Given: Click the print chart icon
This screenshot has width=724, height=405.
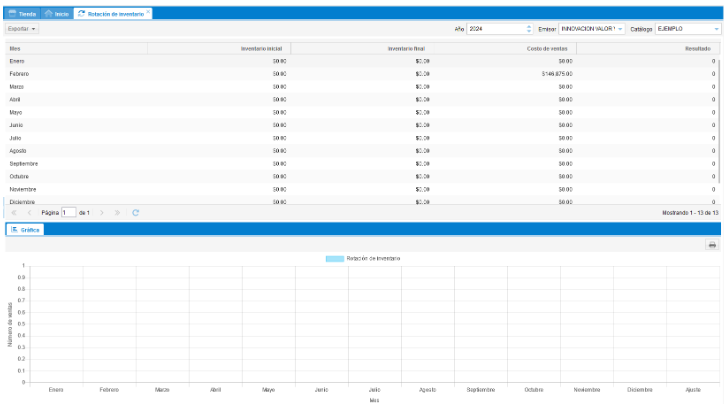Looking at the screenshot, I should pos(712,245).
